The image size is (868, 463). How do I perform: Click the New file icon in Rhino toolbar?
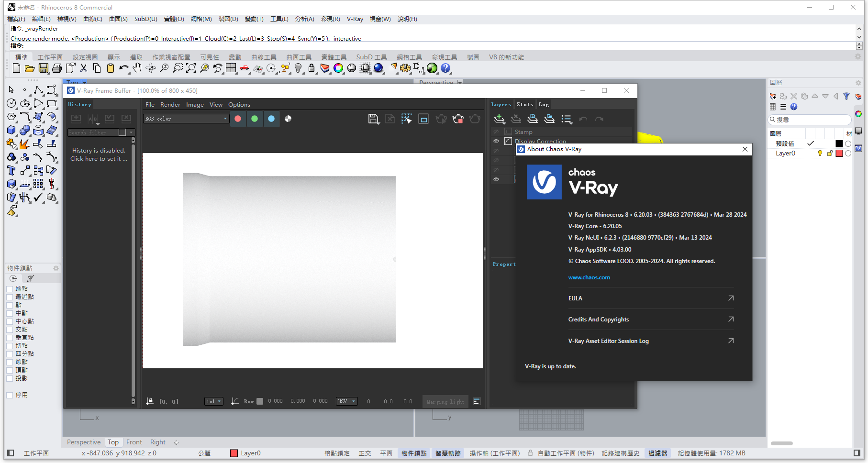tap(16, 68)
